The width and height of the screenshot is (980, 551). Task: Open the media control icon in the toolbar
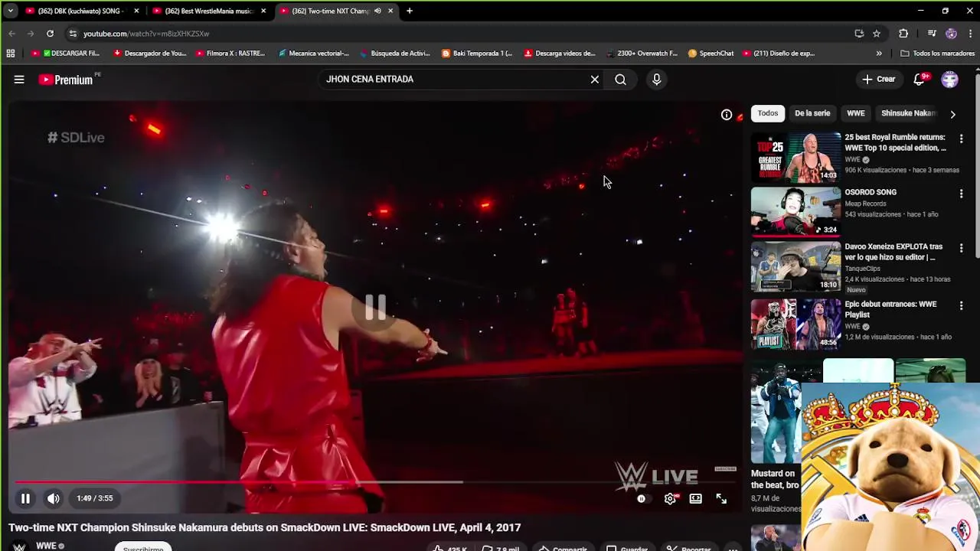[x=932, y=34]
